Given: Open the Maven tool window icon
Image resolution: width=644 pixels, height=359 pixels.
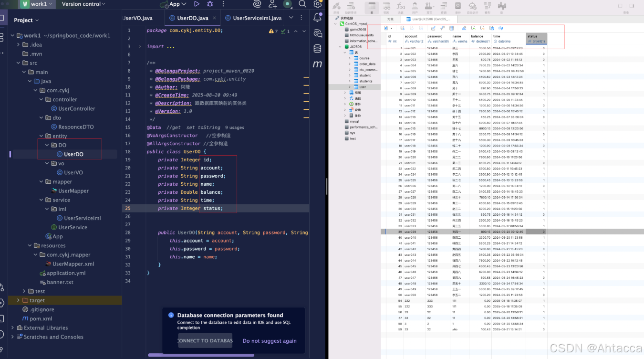Looking at the screenshot, I should click(317, 64).
